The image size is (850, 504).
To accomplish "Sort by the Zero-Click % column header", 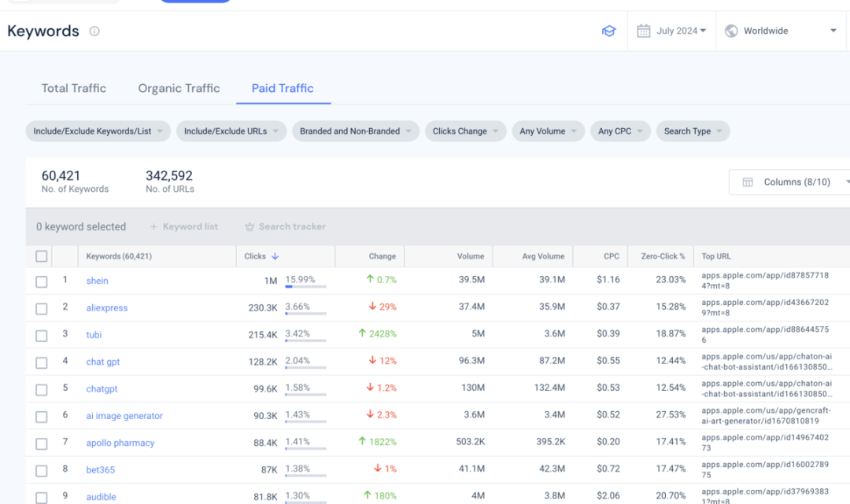I will click(x=663, y=256).
